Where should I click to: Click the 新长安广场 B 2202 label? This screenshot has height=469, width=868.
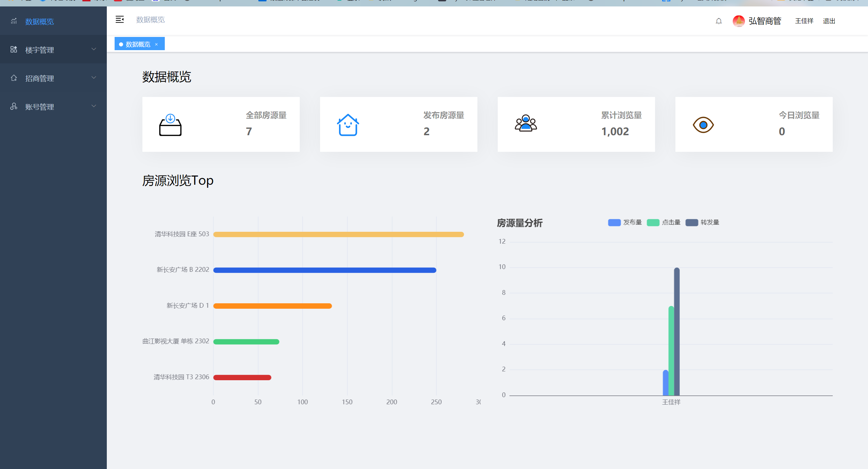[x=183, y=270]
